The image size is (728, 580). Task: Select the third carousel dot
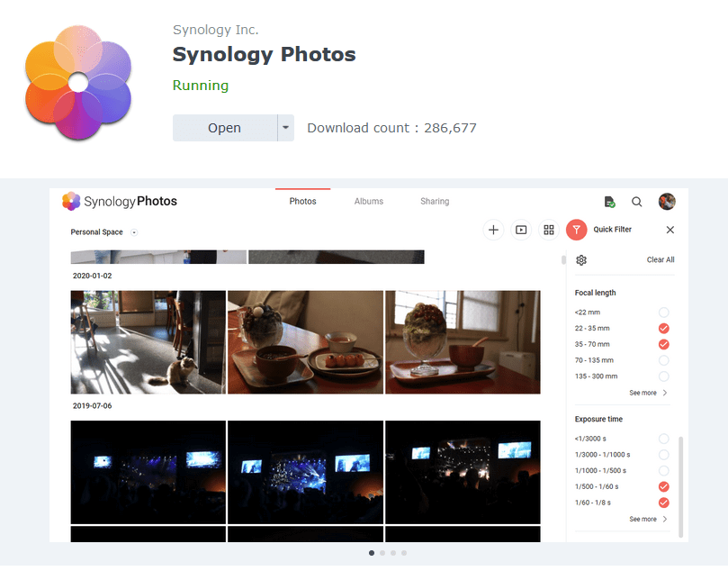click(x=393, y=553)
